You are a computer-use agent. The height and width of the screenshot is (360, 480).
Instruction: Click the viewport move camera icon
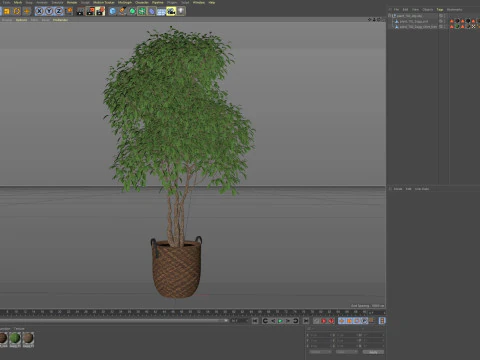tap(369, 20)
